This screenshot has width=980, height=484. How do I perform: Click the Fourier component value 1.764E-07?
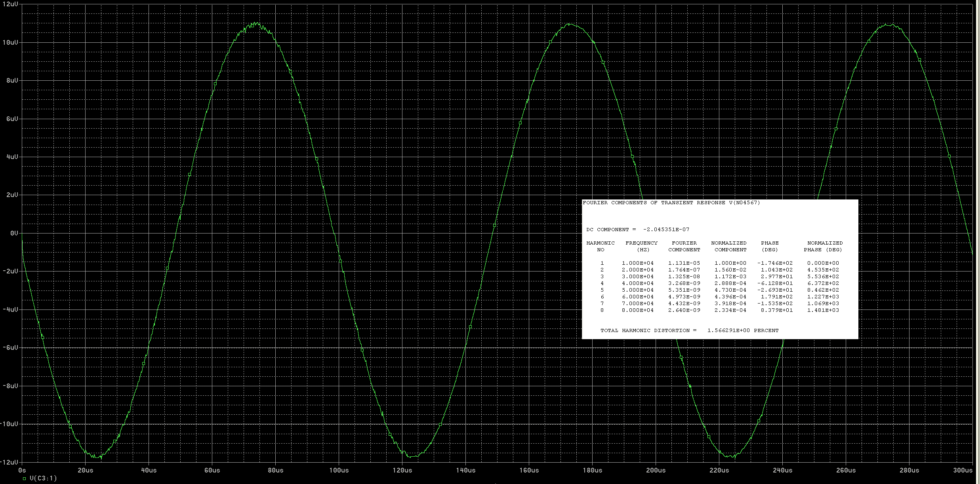[684, 270]
